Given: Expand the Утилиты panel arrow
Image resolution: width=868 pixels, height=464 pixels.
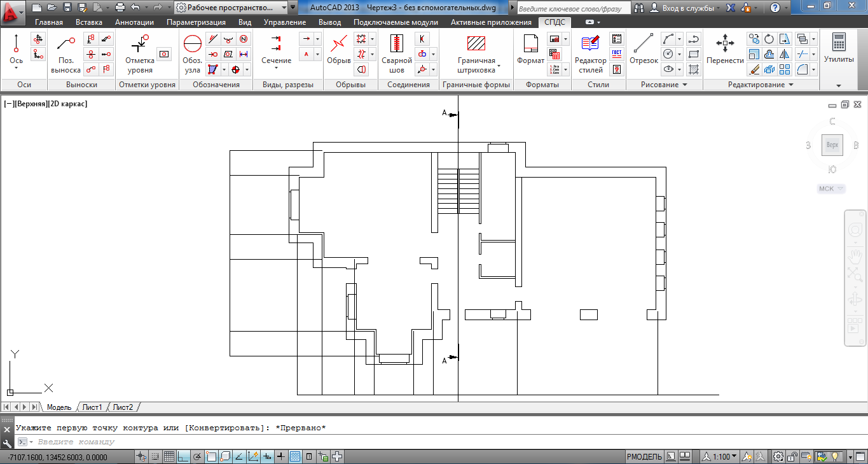Looking at the screenshot, I should (839, 85).
